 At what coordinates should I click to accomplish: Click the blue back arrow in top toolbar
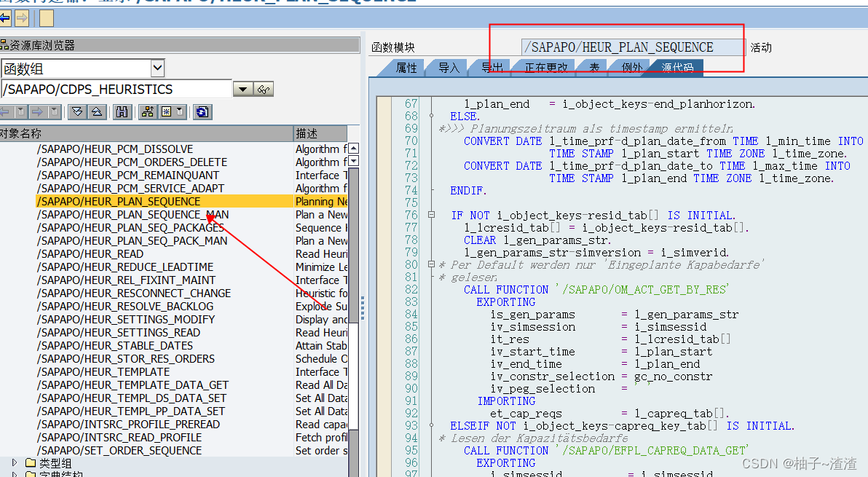pos(5,18)
